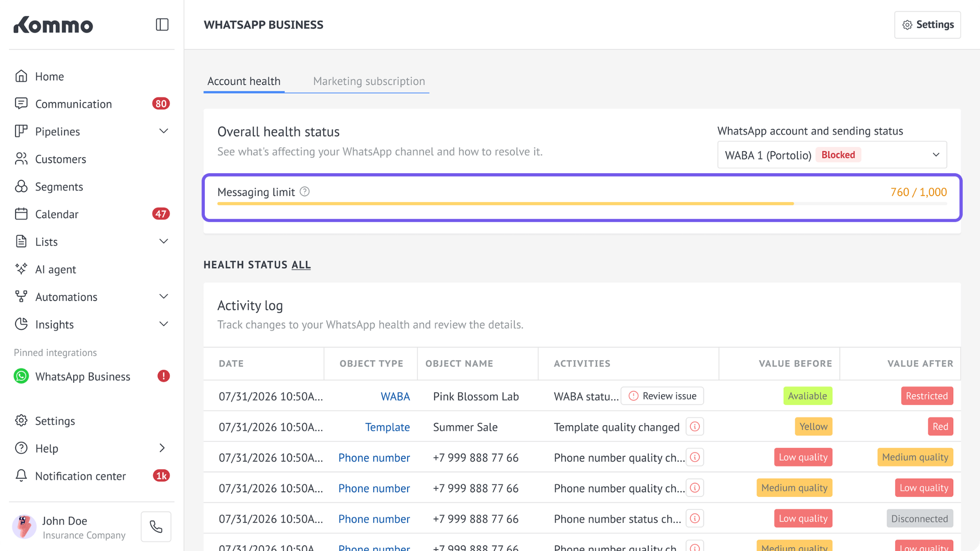Click the Kommo logo
This screenshot has height=551, width=980.
pos(53,24)
